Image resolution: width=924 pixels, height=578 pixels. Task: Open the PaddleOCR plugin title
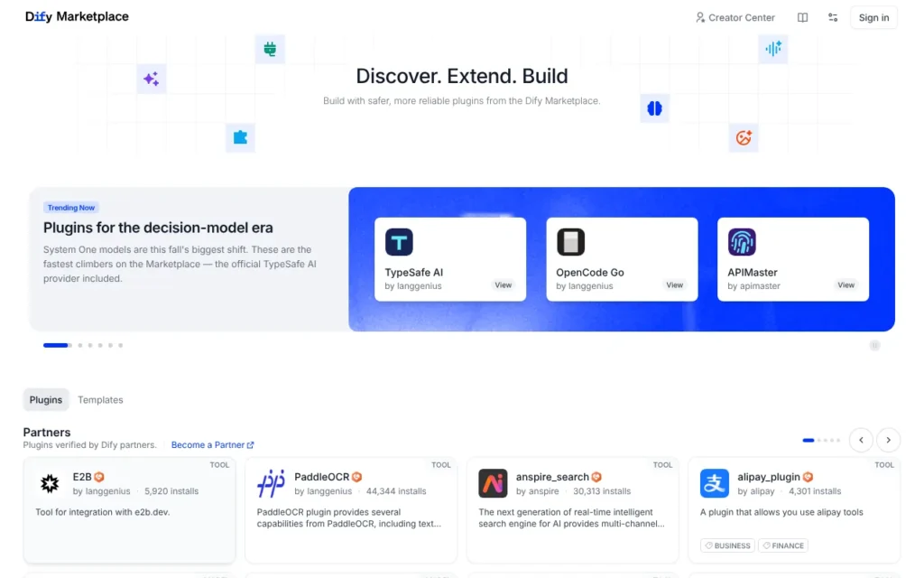coord(322,477)
